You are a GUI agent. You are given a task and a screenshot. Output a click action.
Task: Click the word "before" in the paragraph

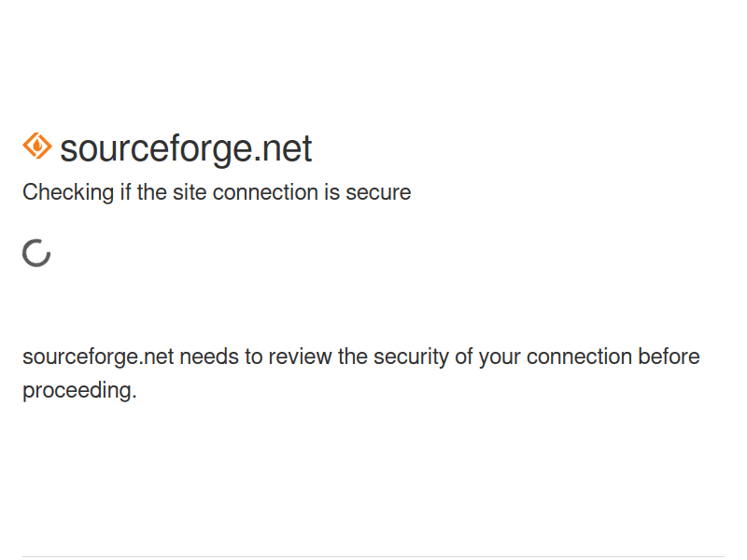[x=669, y=357]
